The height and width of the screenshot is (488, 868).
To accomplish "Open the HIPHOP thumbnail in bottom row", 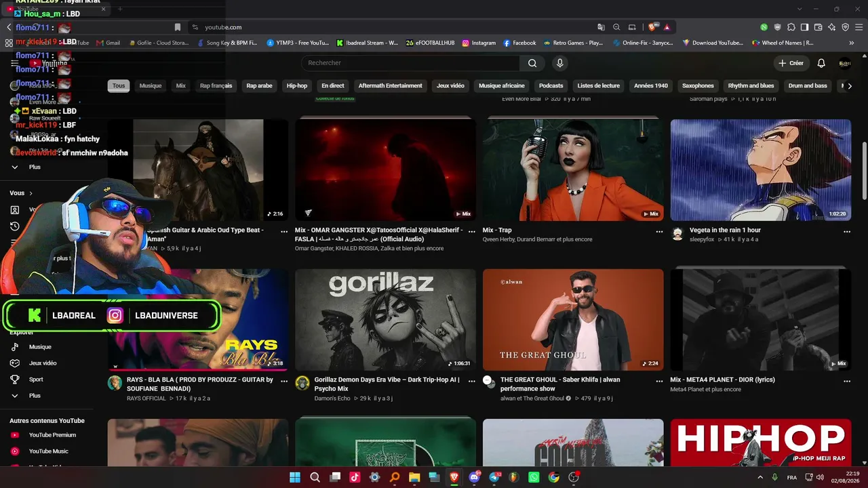I will pos(761,443).
